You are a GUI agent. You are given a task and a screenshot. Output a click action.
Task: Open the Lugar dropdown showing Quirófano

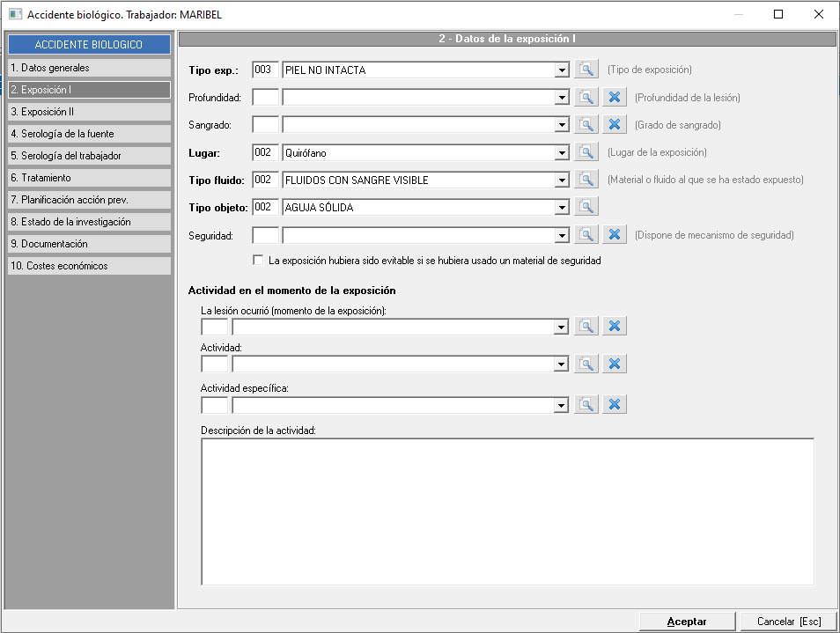(562, 153)
